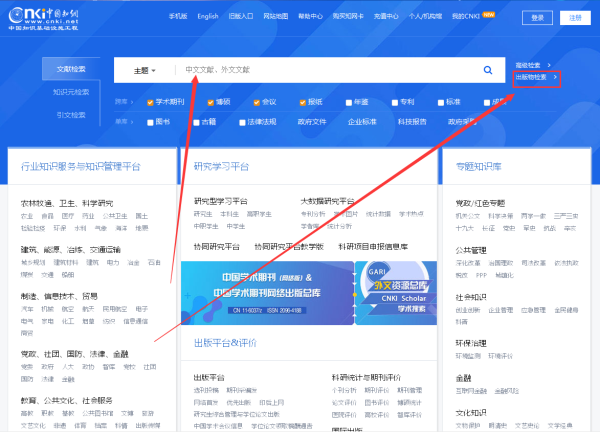Open the 协同研究平台 link
Screen dimensions: 600x435
217,247
